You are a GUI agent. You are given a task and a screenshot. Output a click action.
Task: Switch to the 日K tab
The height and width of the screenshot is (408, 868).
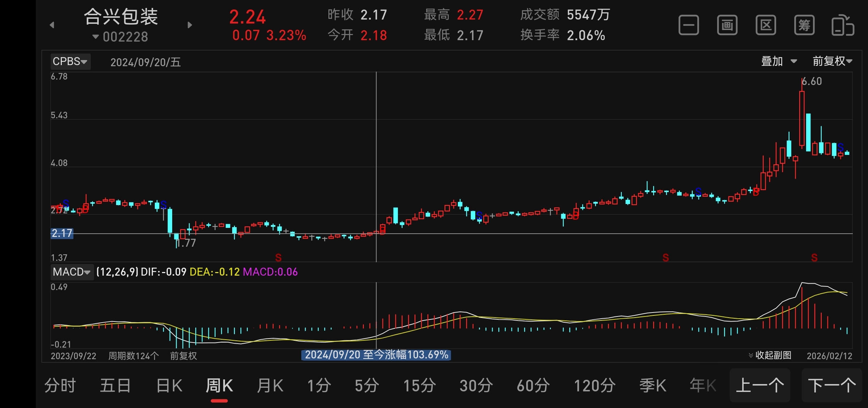pyautogui.click(x=169, y=386)
